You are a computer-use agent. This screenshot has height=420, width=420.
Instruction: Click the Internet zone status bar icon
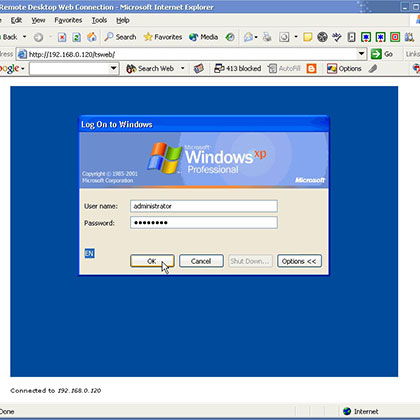[x=347, y=411]
